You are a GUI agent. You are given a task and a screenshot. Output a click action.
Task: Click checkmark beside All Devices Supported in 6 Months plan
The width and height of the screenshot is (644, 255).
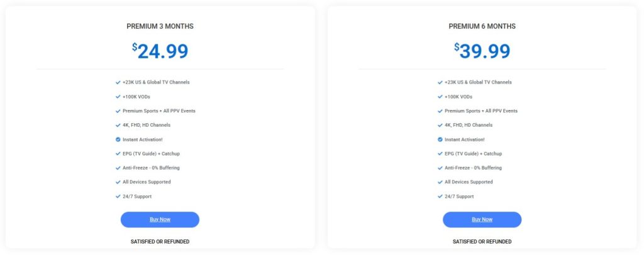pos(440,182)
